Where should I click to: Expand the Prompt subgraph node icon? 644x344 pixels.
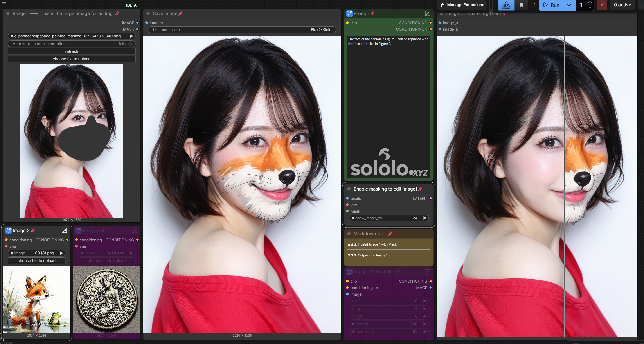pyautogui.click(x=427, y=14)
